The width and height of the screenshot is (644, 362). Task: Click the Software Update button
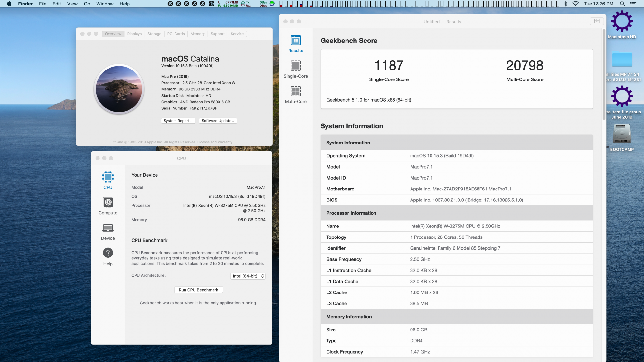click(218, 121)
